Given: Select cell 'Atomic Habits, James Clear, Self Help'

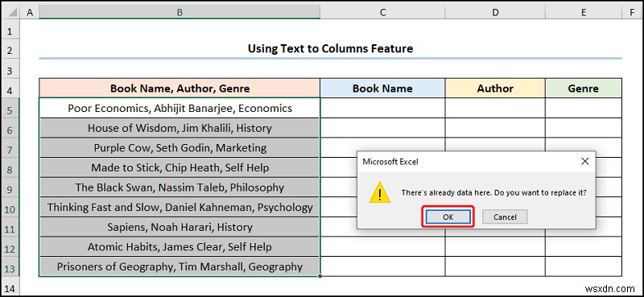Looking at the screenshot, I should (180, 246).
